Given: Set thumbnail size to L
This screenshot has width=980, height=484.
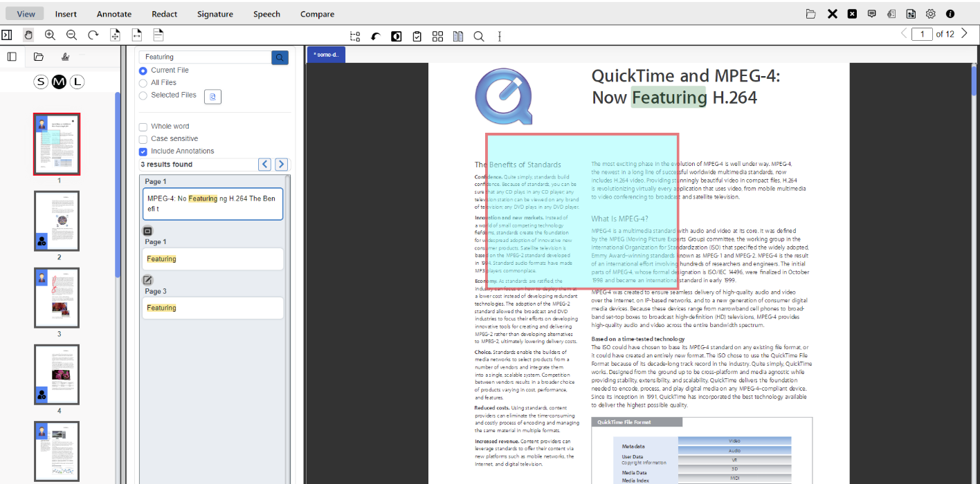Looking at the screenshot, I should pyautogui.click(x=77, y=82).
